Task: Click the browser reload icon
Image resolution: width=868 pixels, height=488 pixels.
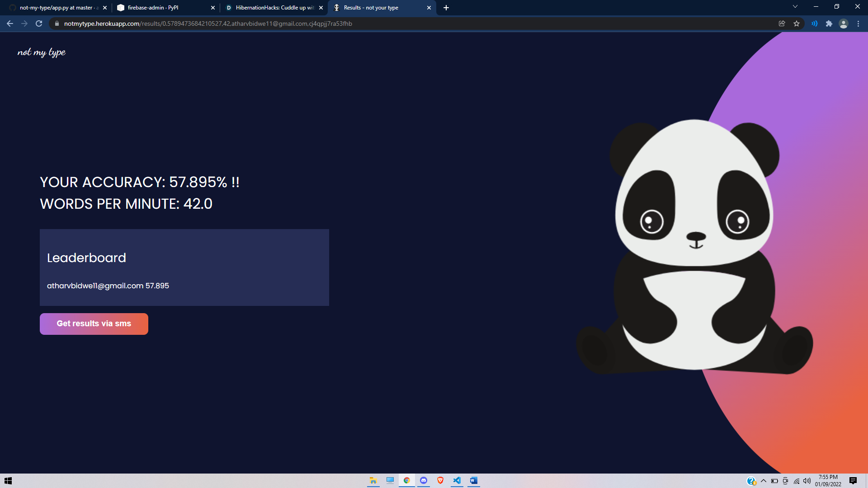Action: (39, 23)
